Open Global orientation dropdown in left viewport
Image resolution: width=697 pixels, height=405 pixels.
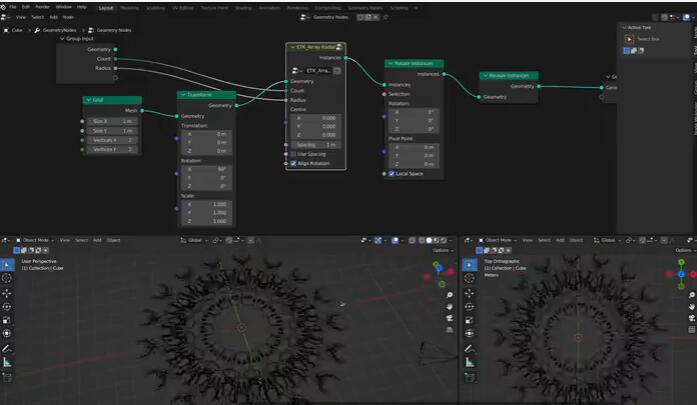click(192, 241)
